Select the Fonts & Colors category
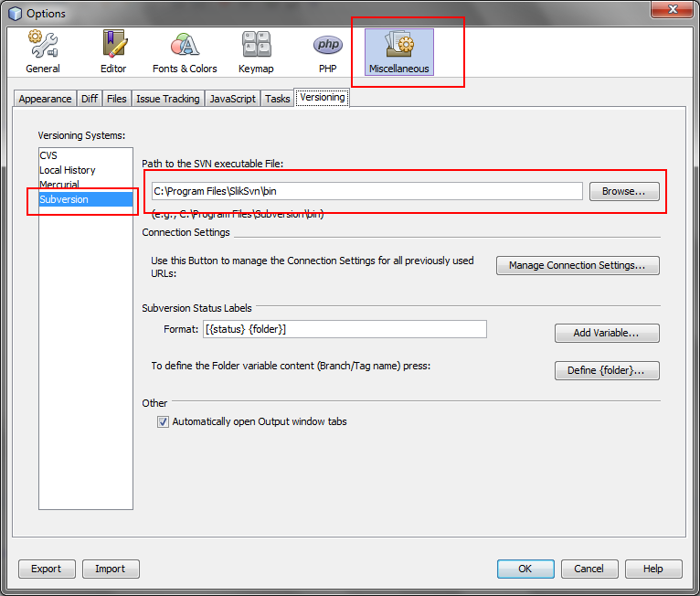This screenshot has width=700, height=596. coord(185,52)
